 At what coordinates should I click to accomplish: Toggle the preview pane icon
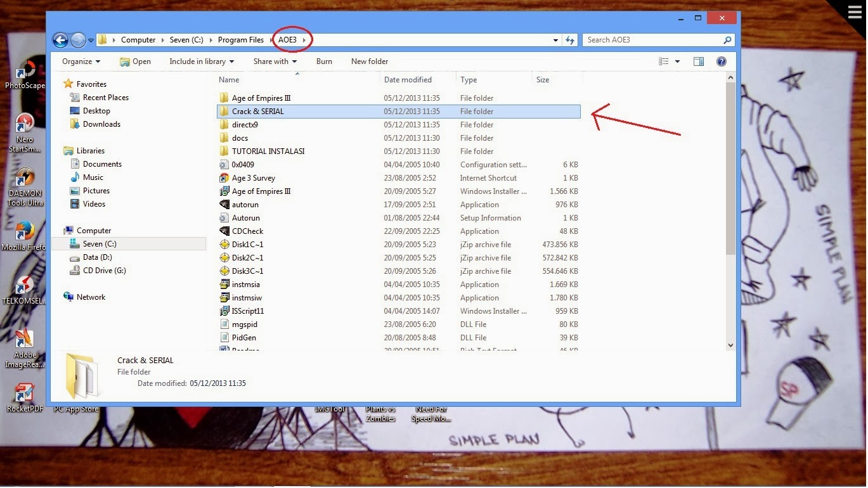click(699, 61)
